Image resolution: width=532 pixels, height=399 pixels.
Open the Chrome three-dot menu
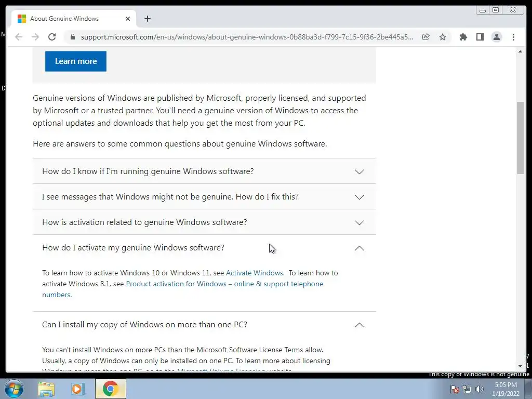coord(513,37)
